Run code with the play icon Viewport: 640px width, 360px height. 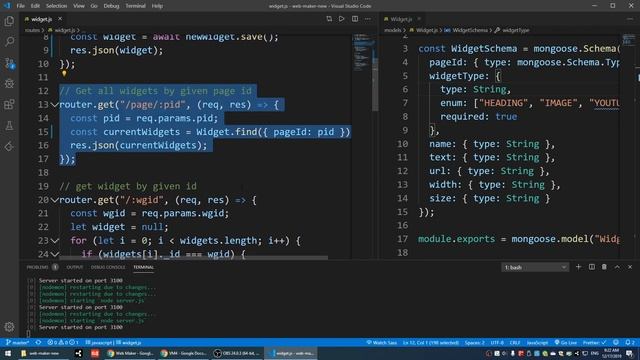point(342,19)
